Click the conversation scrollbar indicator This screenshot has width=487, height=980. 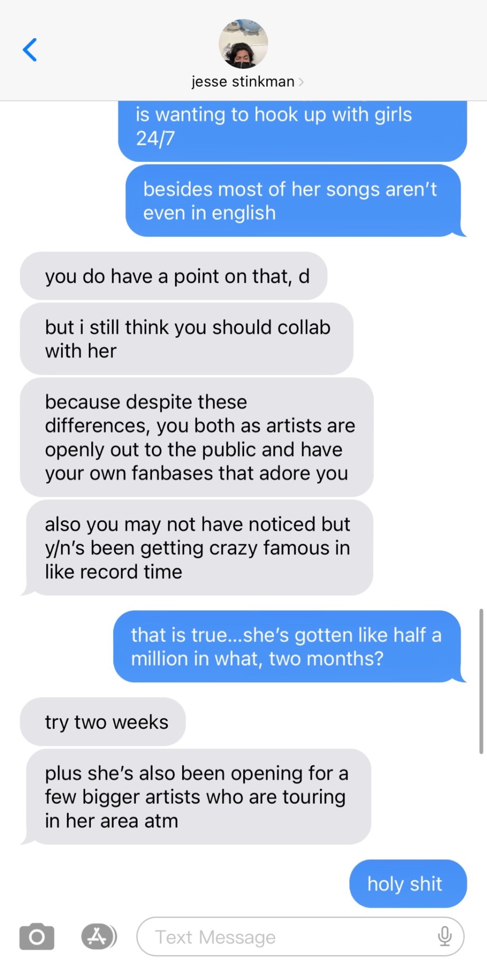click(481, 681)
